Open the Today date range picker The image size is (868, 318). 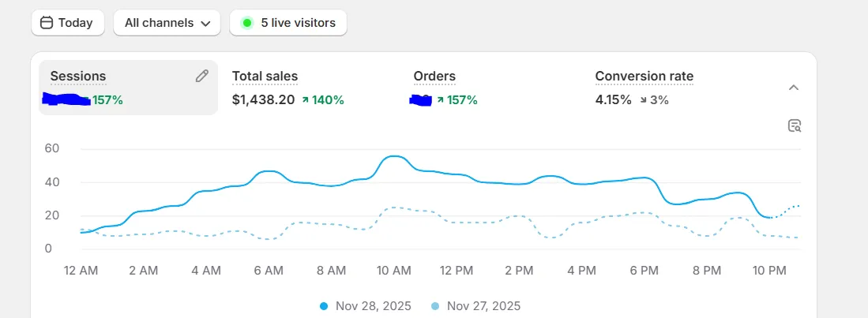(x=66, y=23)
